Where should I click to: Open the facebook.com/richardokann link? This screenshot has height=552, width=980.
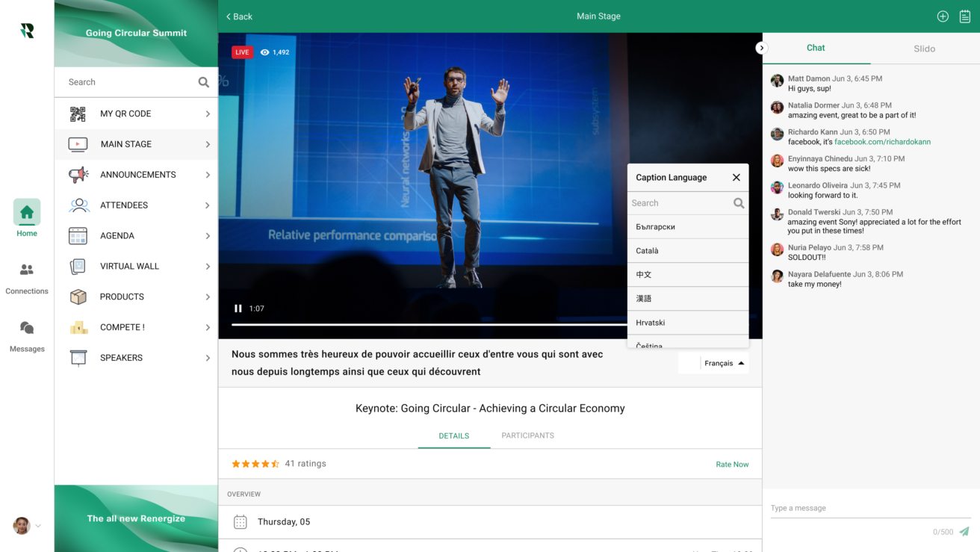[x=882, y=142]
